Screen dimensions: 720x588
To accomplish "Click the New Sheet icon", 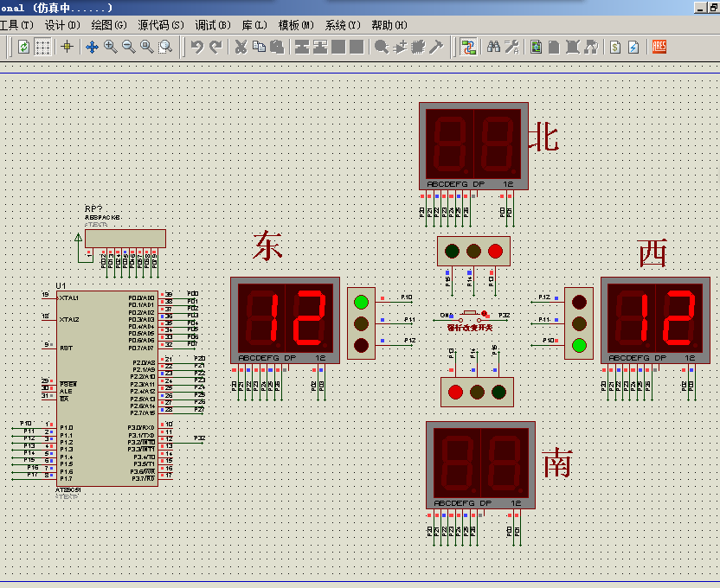I will click(x=554, y=47).
